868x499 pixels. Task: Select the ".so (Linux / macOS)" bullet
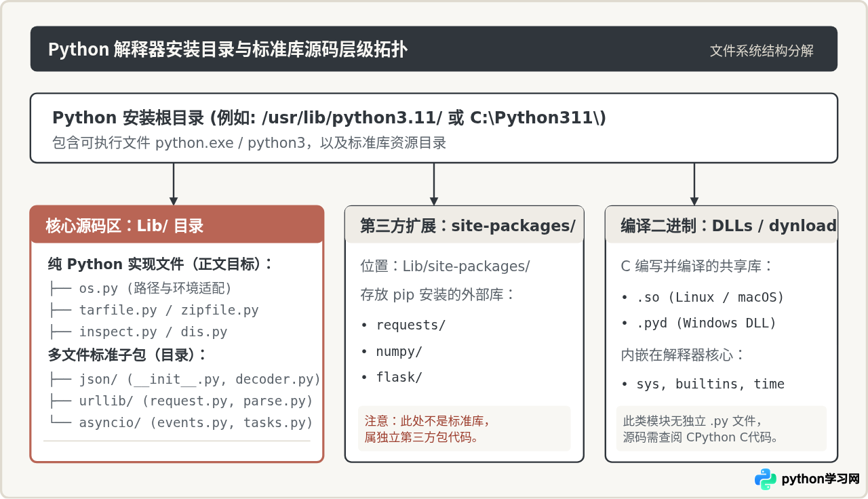pos(703,297)
